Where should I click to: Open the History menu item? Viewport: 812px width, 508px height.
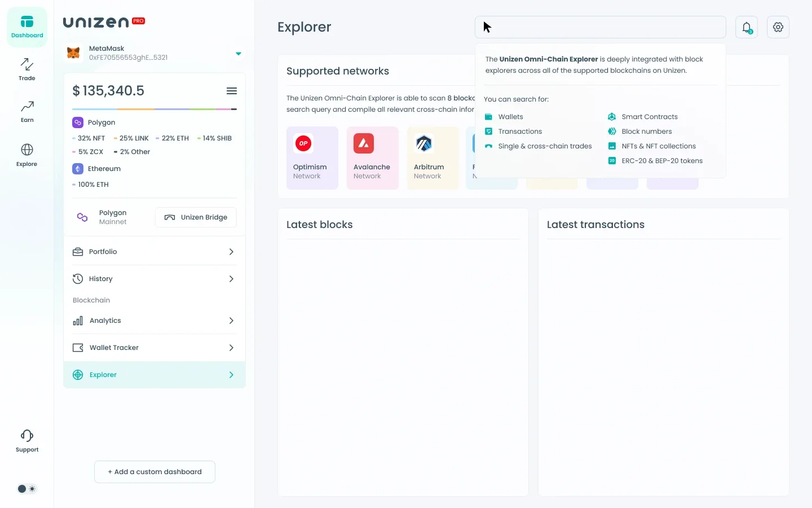point(154,279)
